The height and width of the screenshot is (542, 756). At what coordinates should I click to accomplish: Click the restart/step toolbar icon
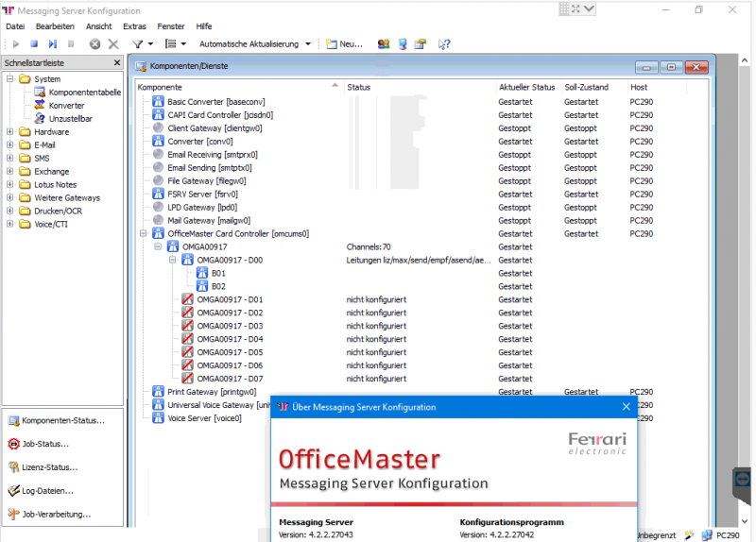tap(53, 43)
